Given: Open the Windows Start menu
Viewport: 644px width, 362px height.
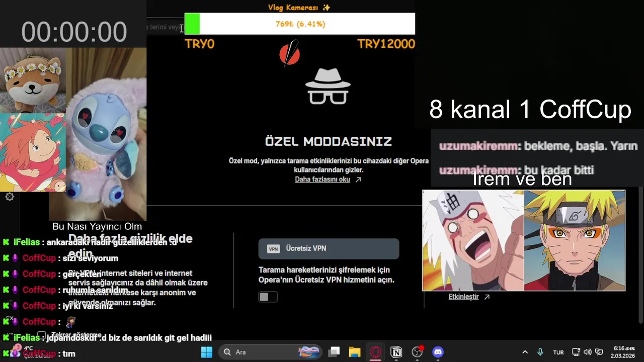Looking at the screenshot, I should tap(207, 352).
